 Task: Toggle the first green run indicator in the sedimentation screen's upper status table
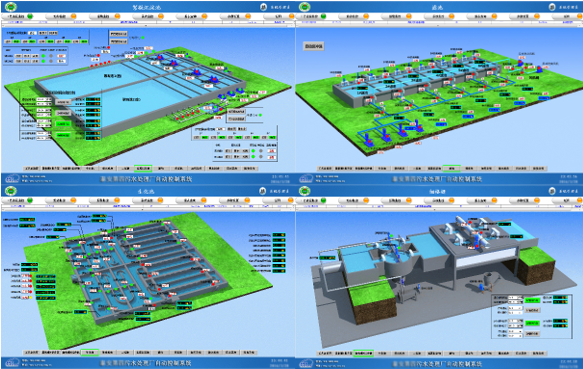pos(44,56)
